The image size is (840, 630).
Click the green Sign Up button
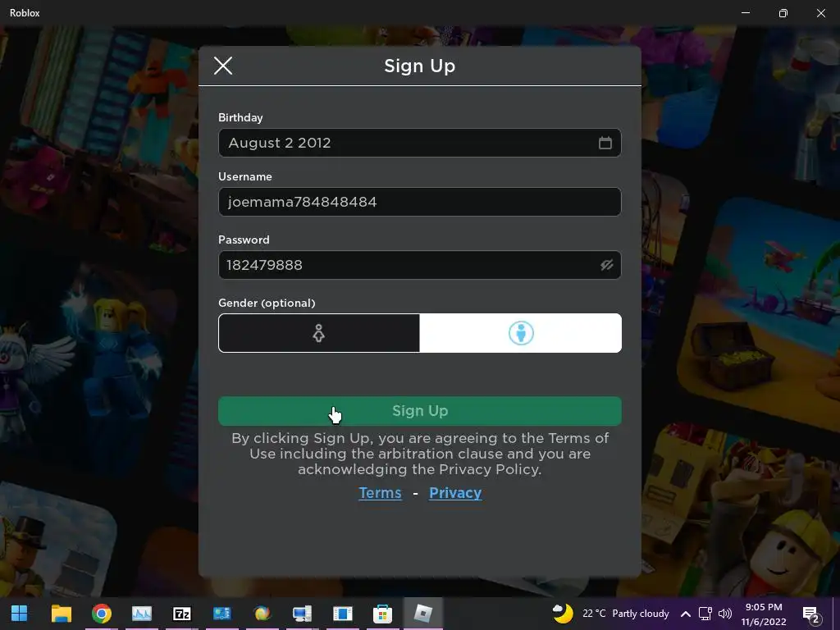(x=419, y=411)
